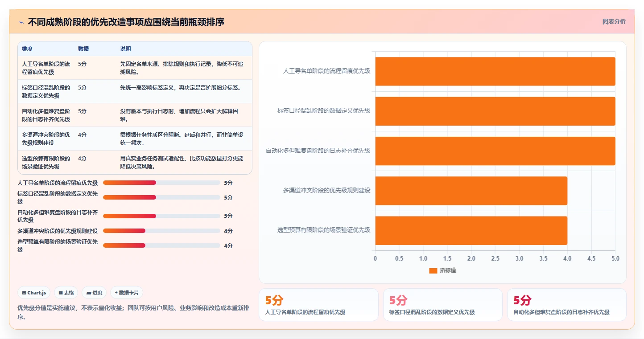The image size is (644, 339).
Task: Click the small blue icon before the page title
Action: 21,22
